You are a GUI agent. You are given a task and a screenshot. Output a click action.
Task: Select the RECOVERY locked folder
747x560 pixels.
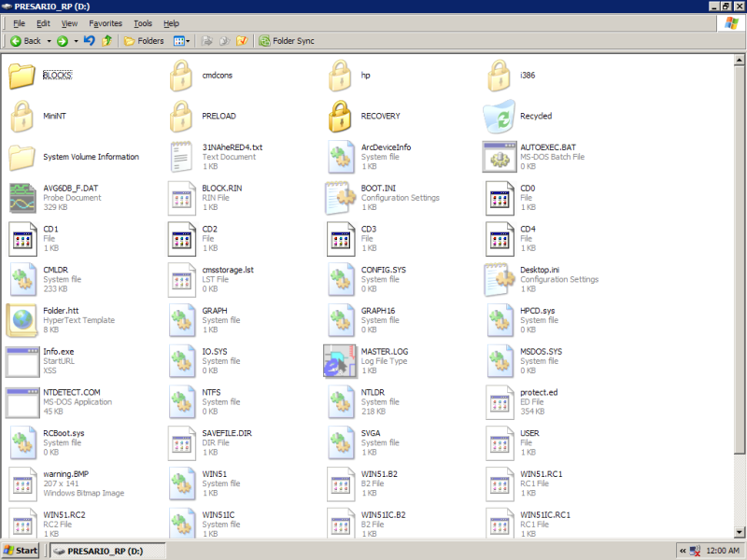(340, 116)
